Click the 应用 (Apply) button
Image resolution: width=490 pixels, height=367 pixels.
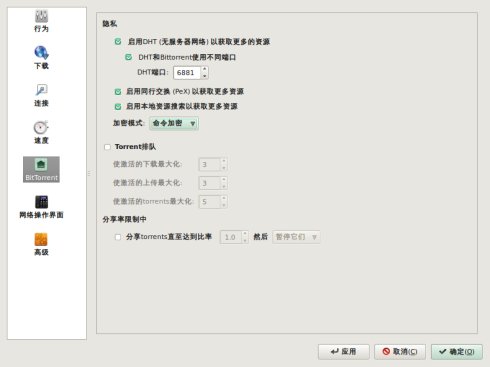[x=344, y=352]
